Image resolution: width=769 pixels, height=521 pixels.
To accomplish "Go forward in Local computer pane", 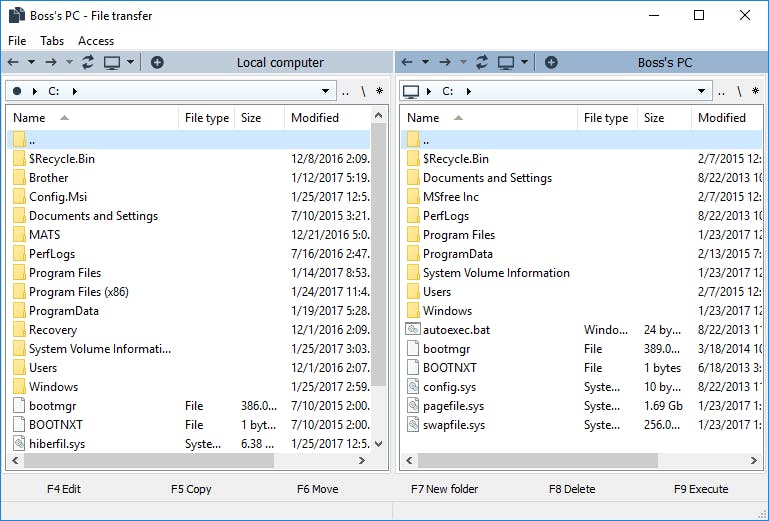I will pyautogui.click(x=51, y=62).
